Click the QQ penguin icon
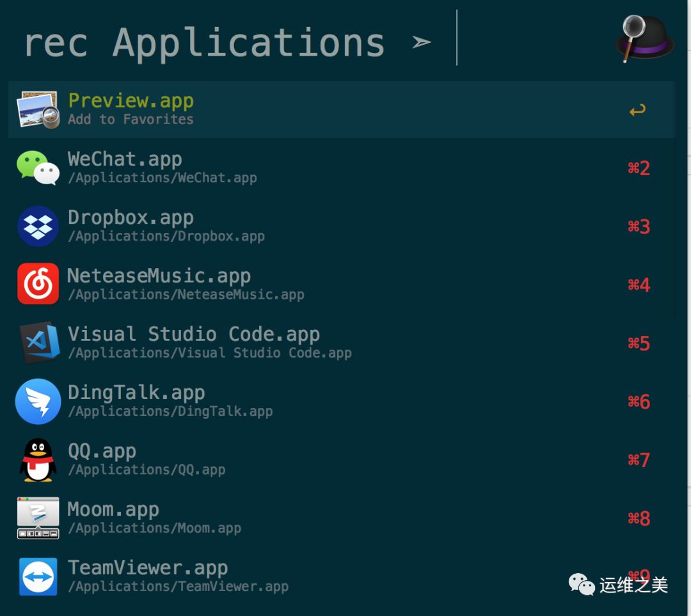The height and width of the screenshot is (616, 691). pos(38,459)
